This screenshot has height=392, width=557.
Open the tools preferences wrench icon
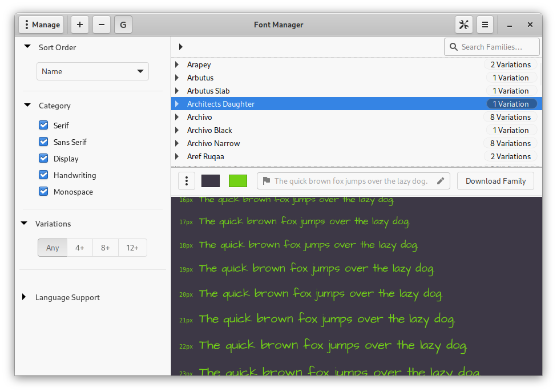[x=463, y=25]
